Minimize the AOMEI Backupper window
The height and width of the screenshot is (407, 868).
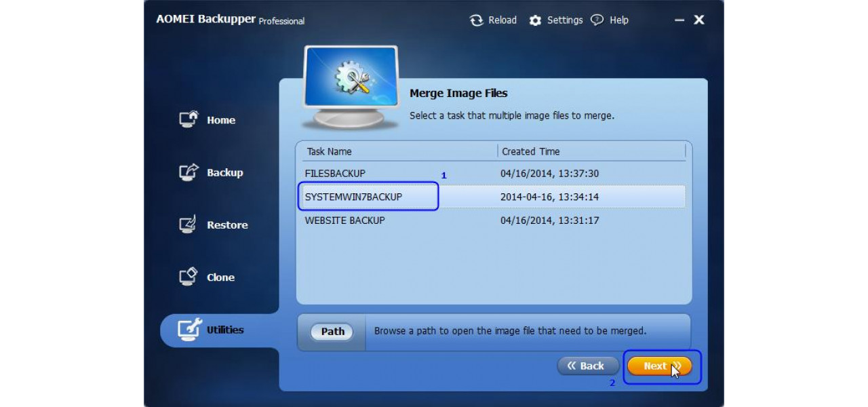tap(679, 20)
